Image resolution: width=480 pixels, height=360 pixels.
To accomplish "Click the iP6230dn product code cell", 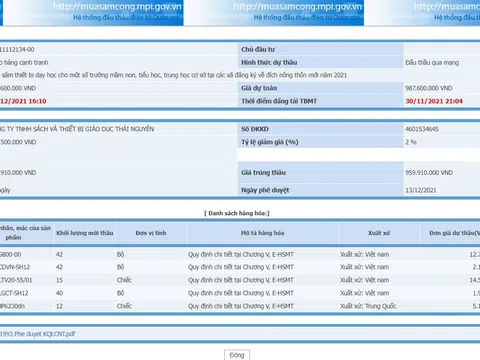I will pyautogui.click(x=12, y=306).
